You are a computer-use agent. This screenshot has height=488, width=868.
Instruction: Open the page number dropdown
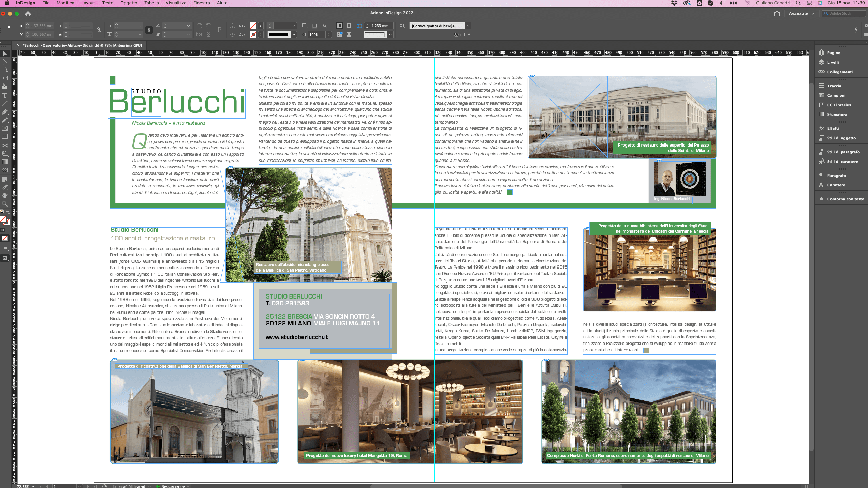pos(79,486)
